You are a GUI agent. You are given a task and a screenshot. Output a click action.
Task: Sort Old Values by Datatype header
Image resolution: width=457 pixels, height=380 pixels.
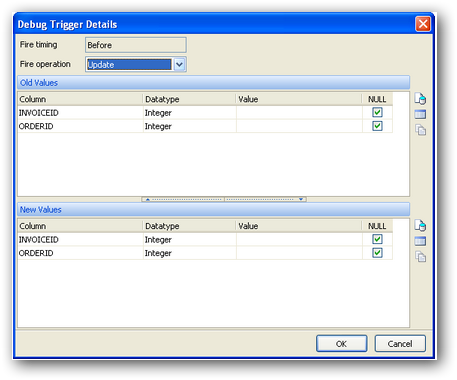[189, 99]
